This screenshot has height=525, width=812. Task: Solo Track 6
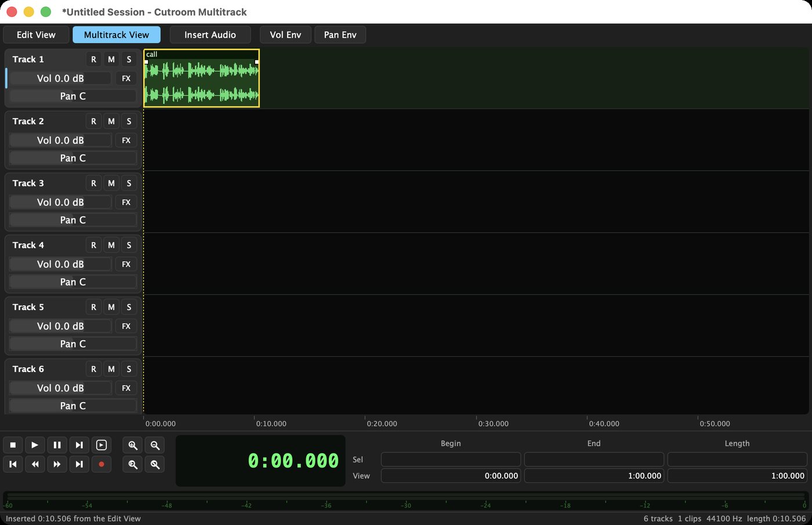(x=129, y=369)
